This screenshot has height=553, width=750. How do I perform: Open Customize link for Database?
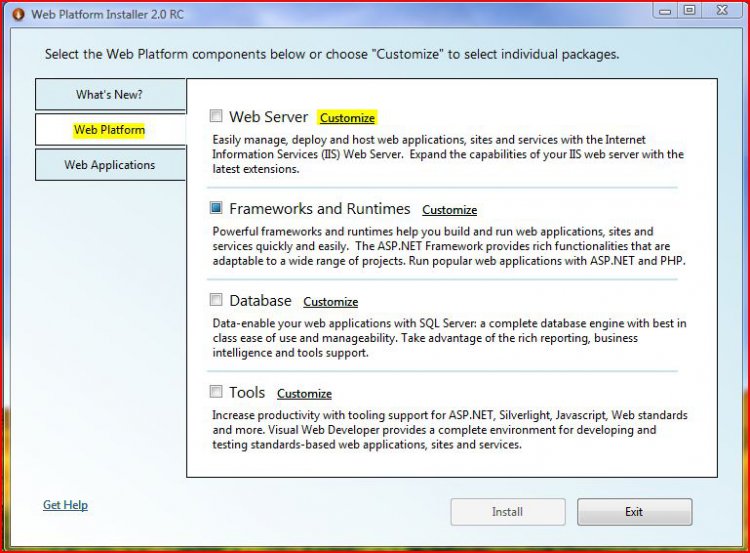click(x=331, y=302)
